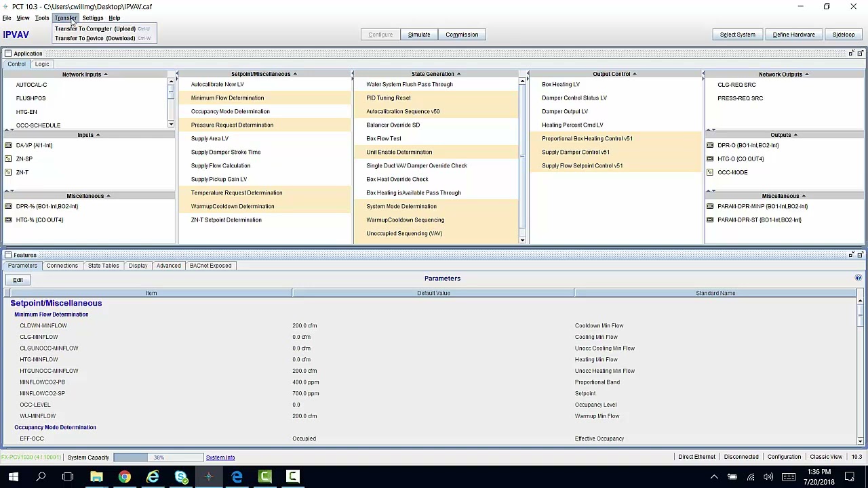Click the volume icon in system tray
868x488 pixels.
coord(768,477)
